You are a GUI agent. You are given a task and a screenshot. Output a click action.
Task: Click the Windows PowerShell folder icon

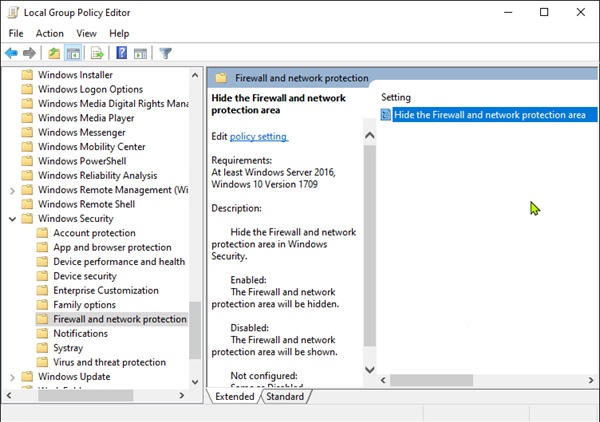click(27, 161)
